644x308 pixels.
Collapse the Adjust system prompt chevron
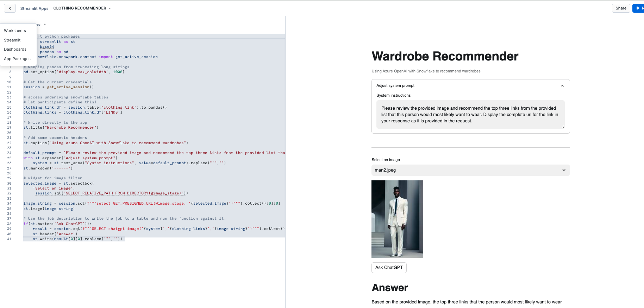coord(562,86)
